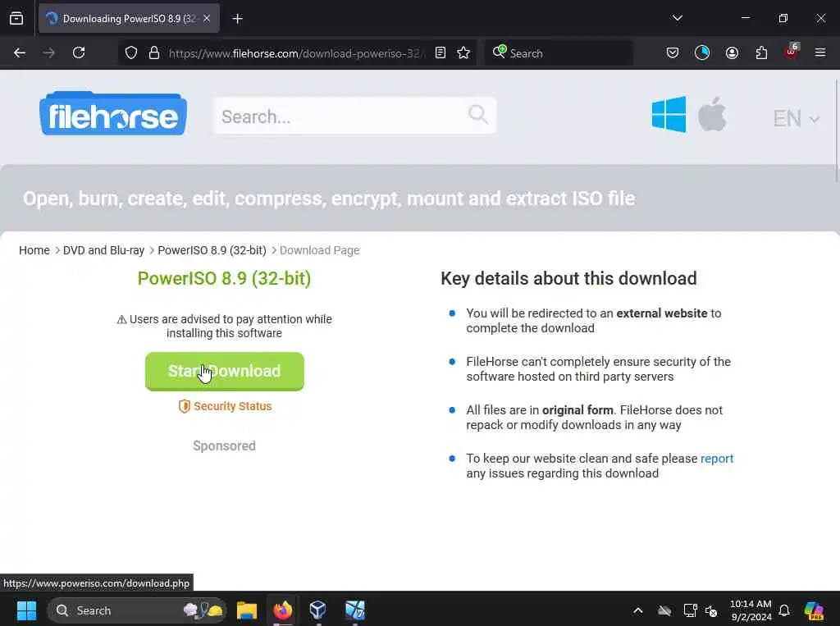The width and height of the screenshot is (840, 626).
Task: Open the Windows 7 style taskbar app
Action: [x=354, y=610]
